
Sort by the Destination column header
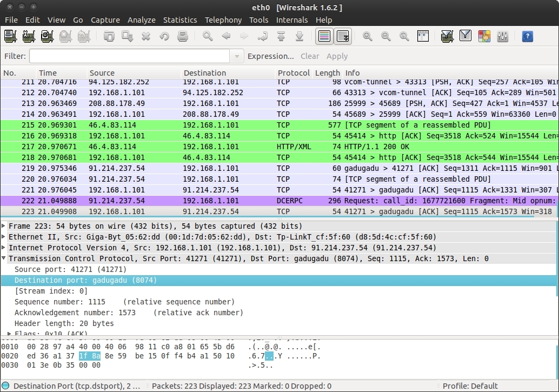(228, 73)
